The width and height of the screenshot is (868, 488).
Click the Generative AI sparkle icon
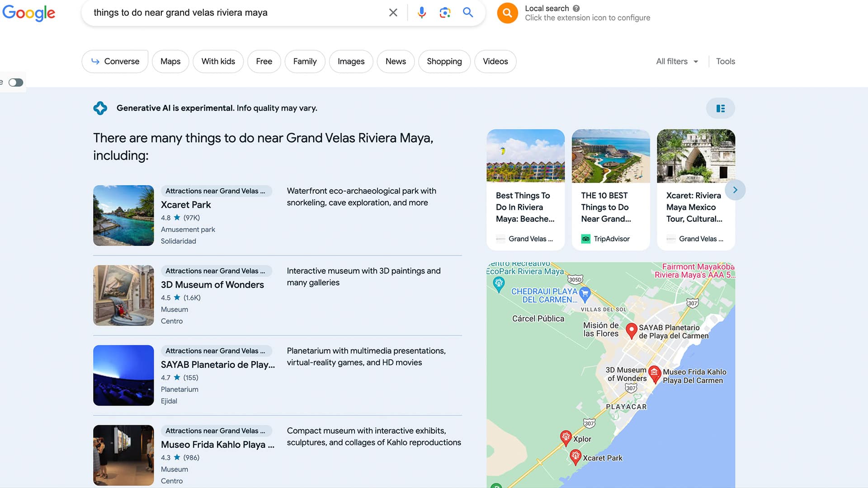point(99,108)
